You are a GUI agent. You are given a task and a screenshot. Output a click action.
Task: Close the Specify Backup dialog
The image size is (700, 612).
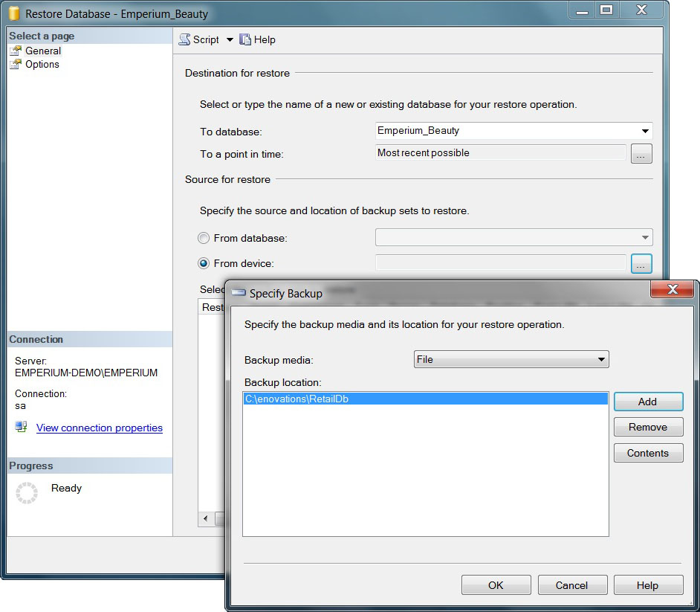point(672,289)
